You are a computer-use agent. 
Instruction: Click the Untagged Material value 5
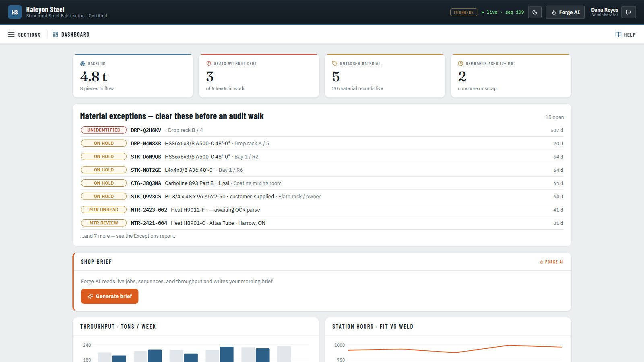pos(336,76)
